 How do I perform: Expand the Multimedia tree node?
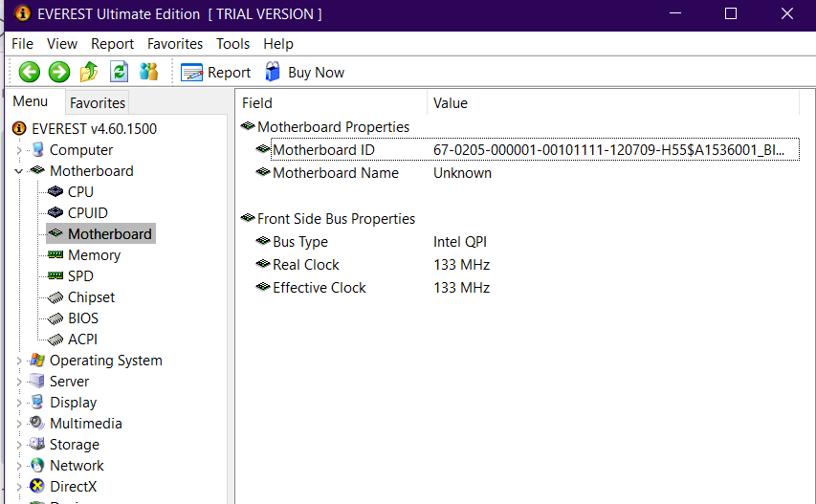coord(19,424)
